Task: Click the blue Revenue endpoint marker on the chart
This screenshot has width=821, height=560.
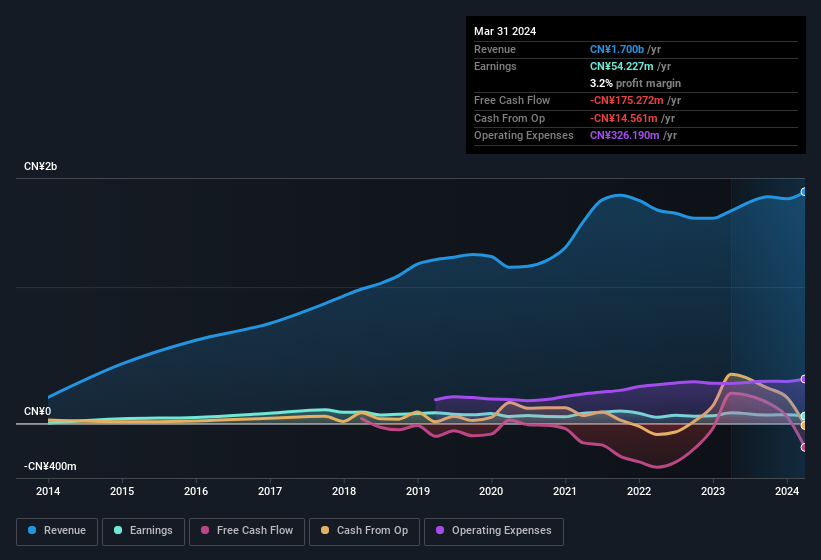Action: 804,192
